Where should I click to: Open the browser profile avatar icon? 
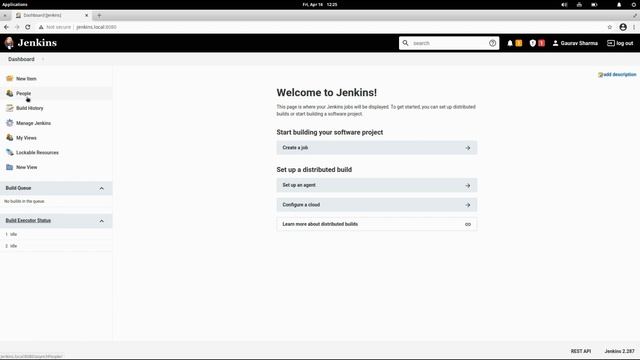[x=623, y=27]
